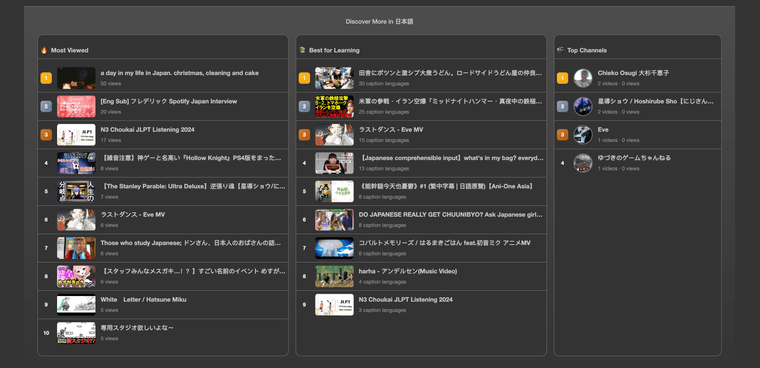Click the Ani-One Asia video thumbnail
This screenshot has height=368, width=760.
click(334, 192)
